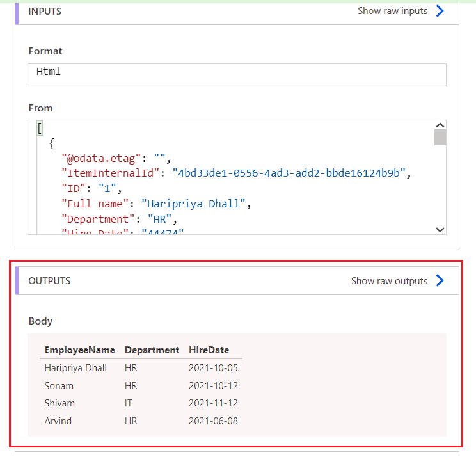This screenshot has width=476, height=466.
Task: Click the hire date 2021-11-12
Action: (213, 403)
